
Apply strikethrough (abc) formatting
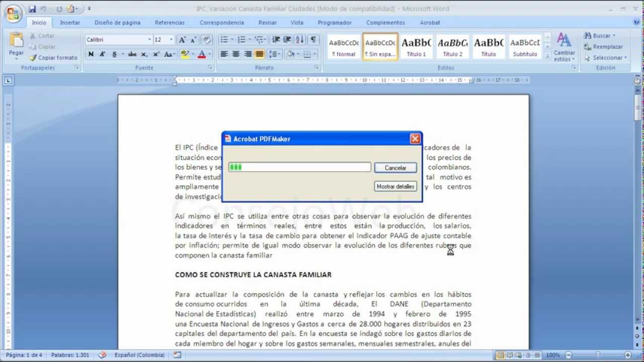[x=132, y=54]
